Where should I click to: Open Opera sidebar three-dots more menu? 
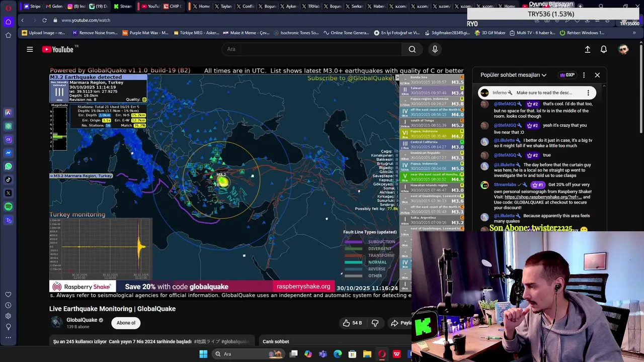pos(8,338)
